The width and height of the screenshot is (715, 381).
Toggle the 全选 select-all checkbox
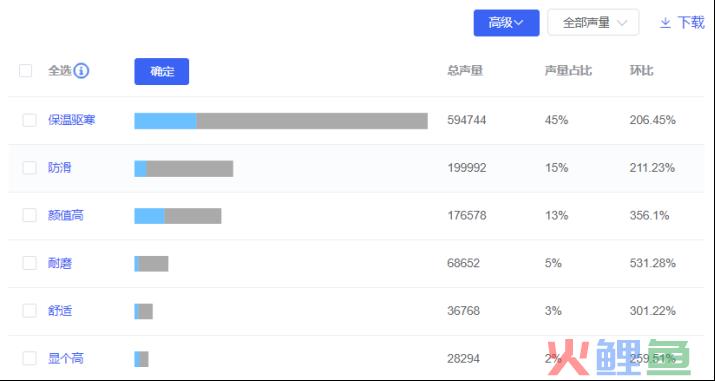(26, 71)
